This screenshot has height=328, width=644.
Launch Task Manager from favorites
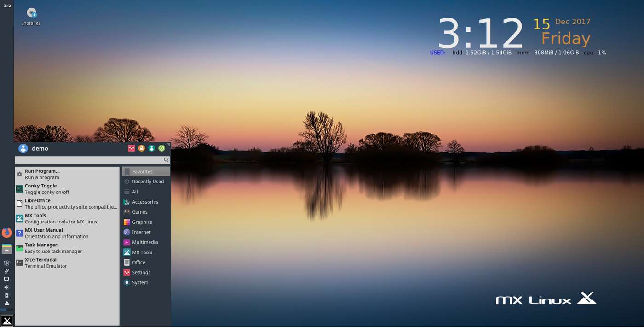tap(67, 248)
